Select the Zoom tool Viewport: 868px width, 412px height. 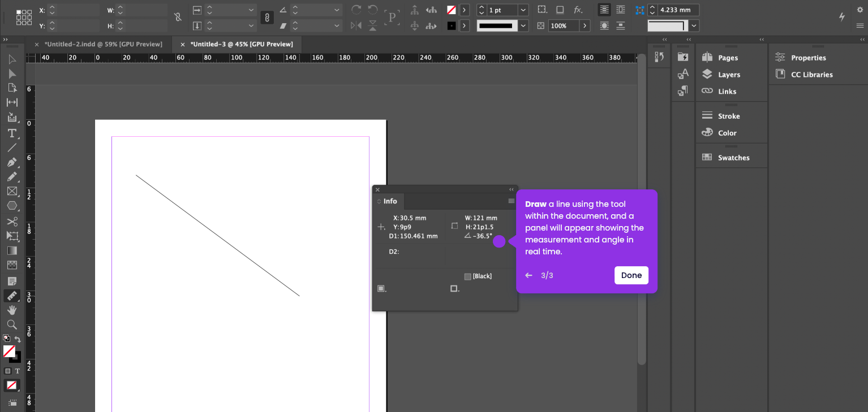pos(12,324)
